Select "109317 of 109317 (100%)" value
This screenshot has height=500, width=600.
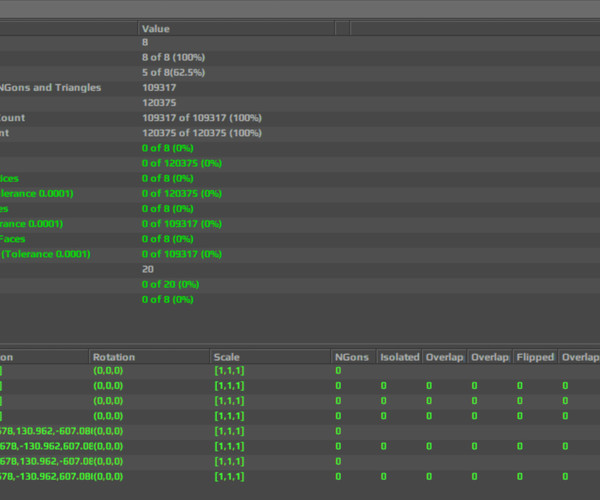202,118
